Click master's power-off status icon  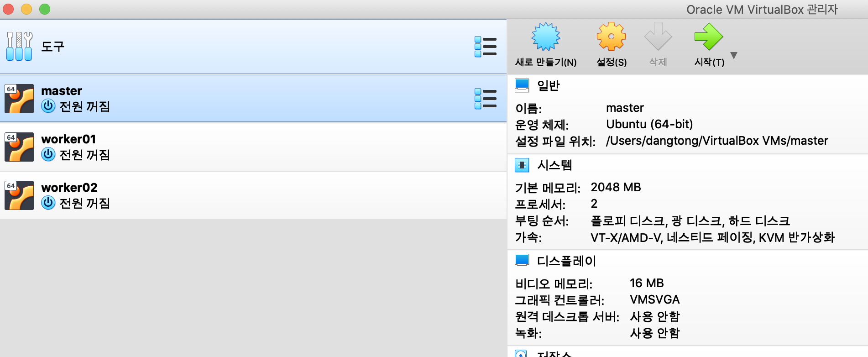[x=48, y=106]
